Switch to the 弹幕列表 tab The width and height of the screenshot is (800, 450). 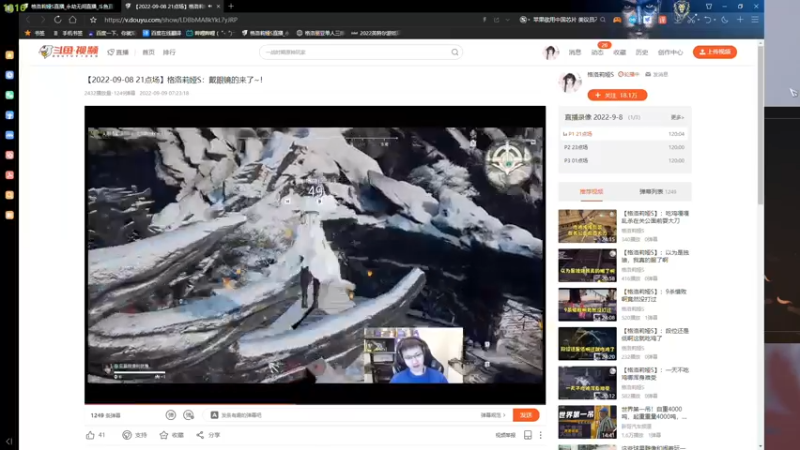pyautogui.click(x=658, y=192)
